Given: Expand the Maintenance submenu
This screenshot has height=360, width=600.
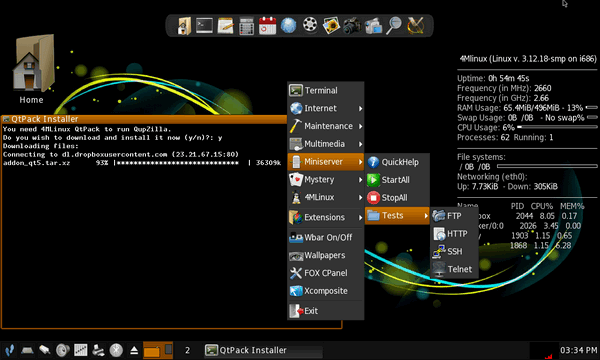Looking at the screenshot, I should point(325,126).
